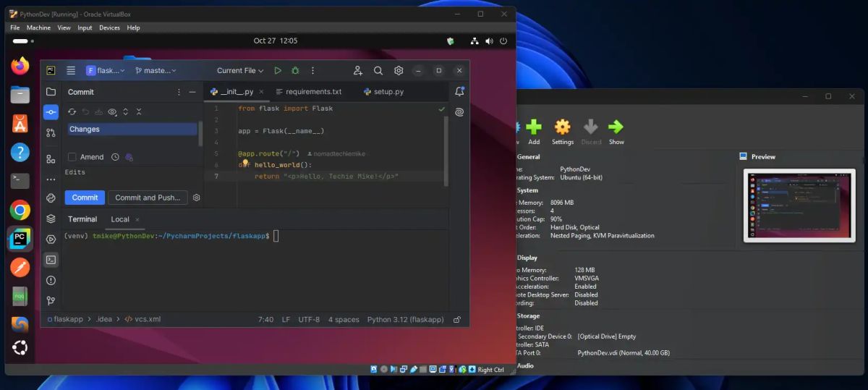This screenshot has width=868, height=390.
Task: Launch Firefox from the Ubuntu dock
Action: tap(20, 66)
